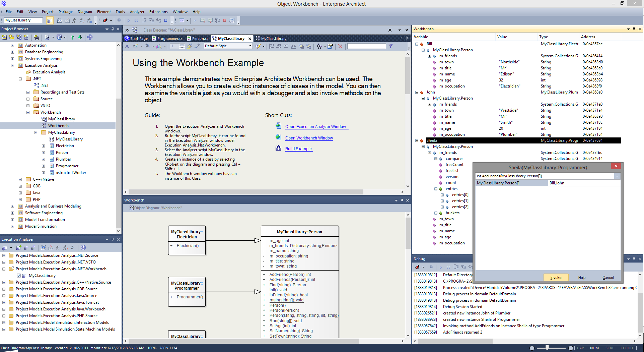Open the AddFriends method dropdown in Sheila dialog

coord(617,176)
